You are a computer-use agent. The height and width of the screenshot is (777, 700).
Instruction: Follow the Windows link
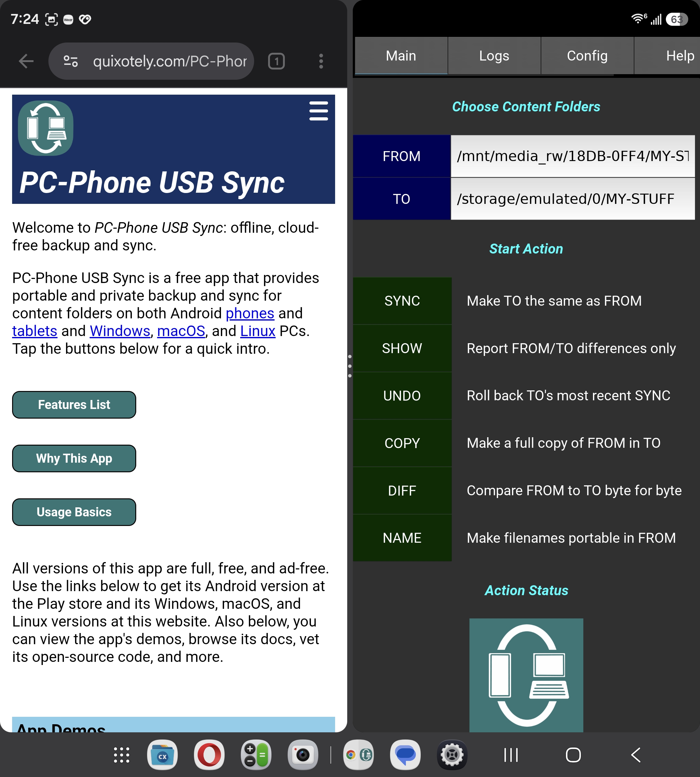[120, 331]
